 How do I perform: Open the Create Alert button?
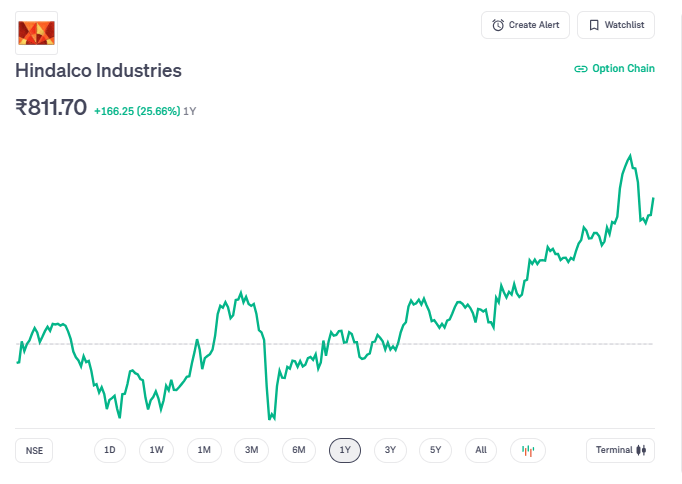pyautogui.click(x=526, y=25)
